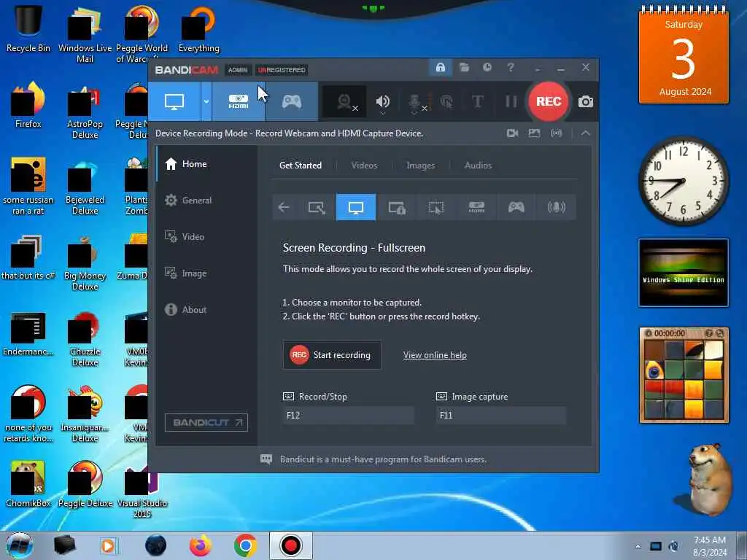Open View online help link
747x560 pixels.
pyautogui.click(x=435, y=355)
